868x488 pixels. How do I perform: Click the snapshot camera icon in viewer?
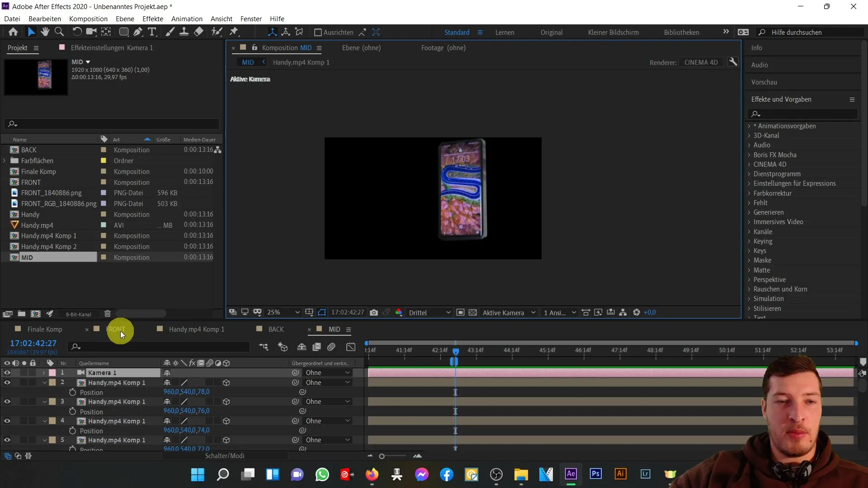point(374,313)
